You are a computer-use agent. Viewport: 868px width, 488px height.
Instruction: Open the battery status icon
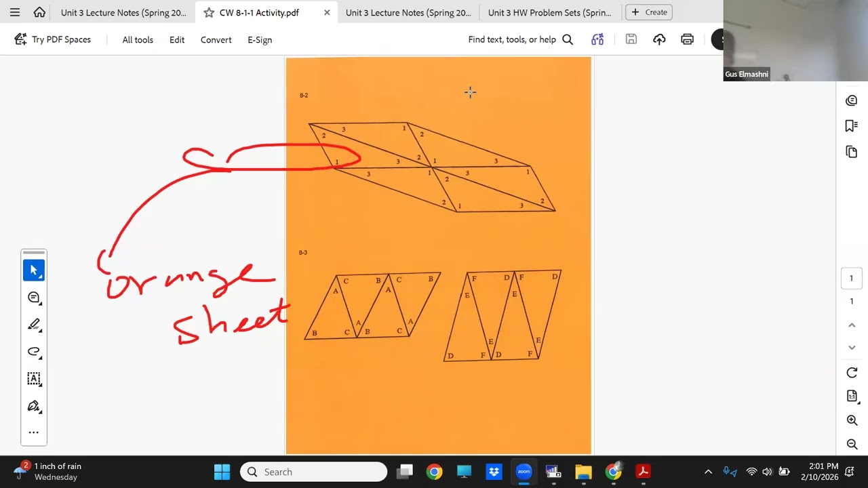point(784,472)
